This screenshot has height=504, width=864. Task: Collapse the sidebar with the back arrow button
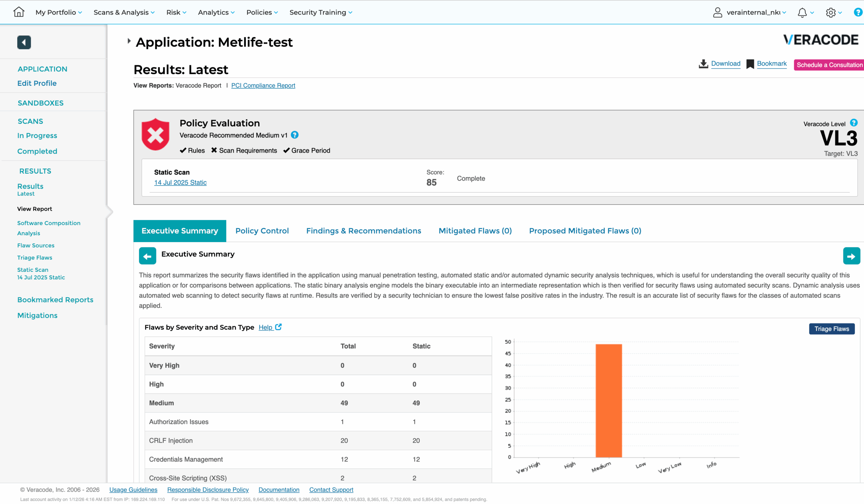click(24, 42)
